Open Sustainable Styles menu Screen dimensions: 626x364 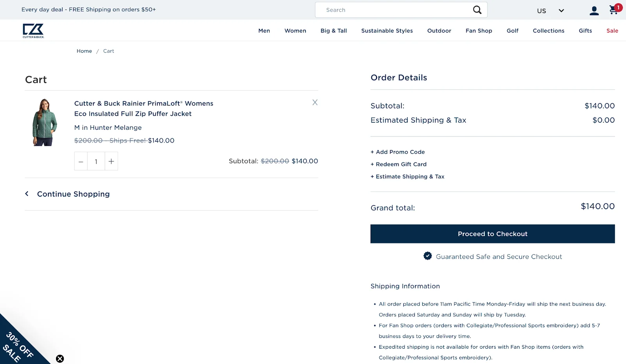[387, 30]
